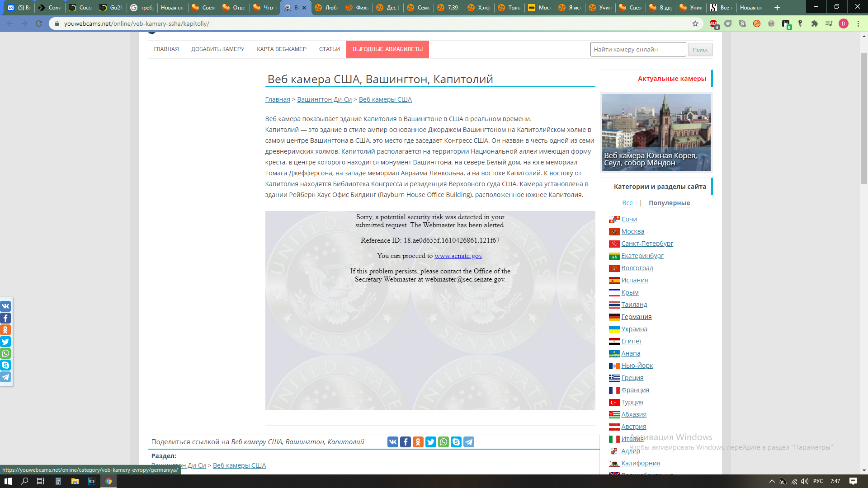Viewport: 868px width, 488px height.
Task: Follow the www.senate.gov link
Action: [458, 256]
